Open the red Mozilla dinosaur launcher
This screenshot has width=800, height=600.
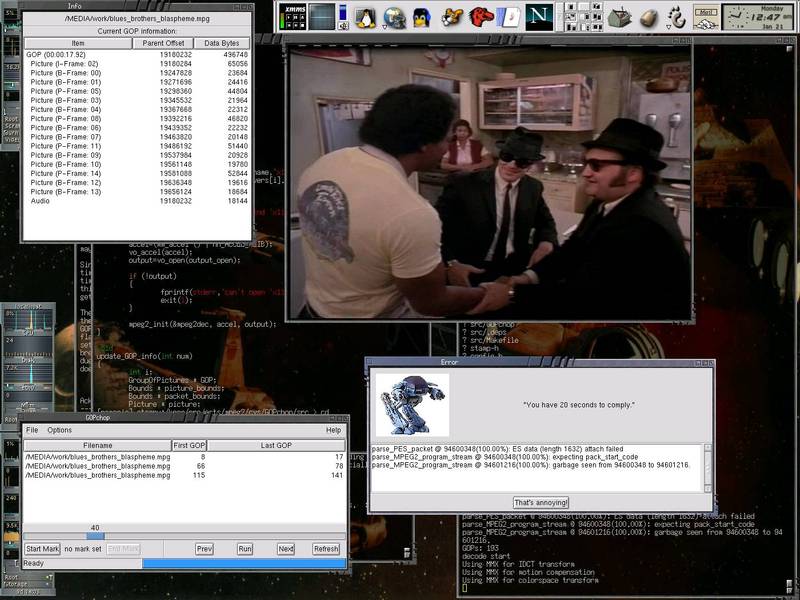(481, 18)
